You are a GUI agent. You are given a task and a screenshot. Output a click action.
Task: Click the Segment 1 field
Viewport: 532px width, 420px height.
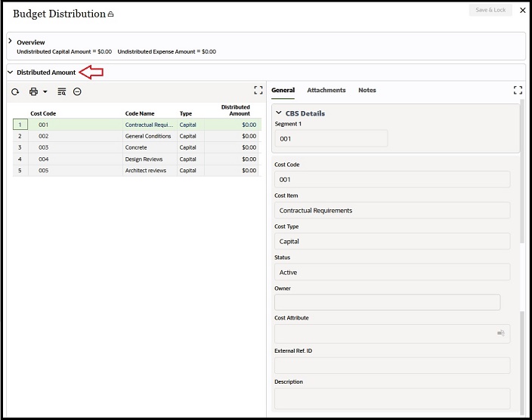pyautogui.click(x=331, y=138)
